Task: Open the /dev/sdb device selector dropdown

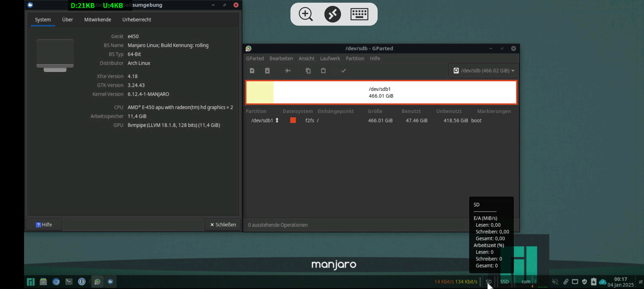Action: (x=484, y=71)
